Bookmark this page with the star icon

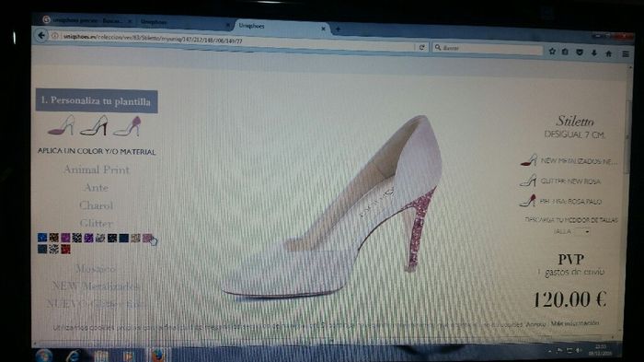552,52
